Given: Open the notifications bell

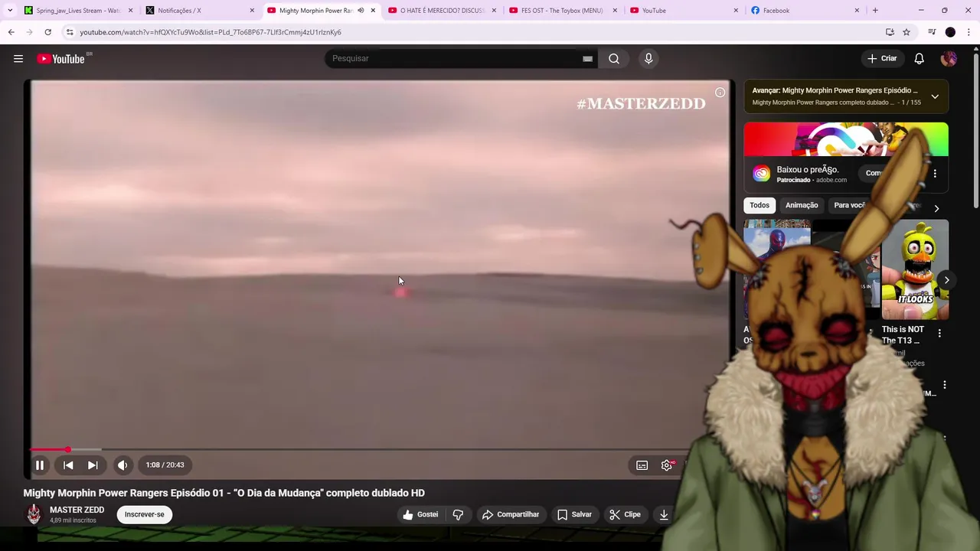Looking at the screenshot, I should [x=920, y=59].
